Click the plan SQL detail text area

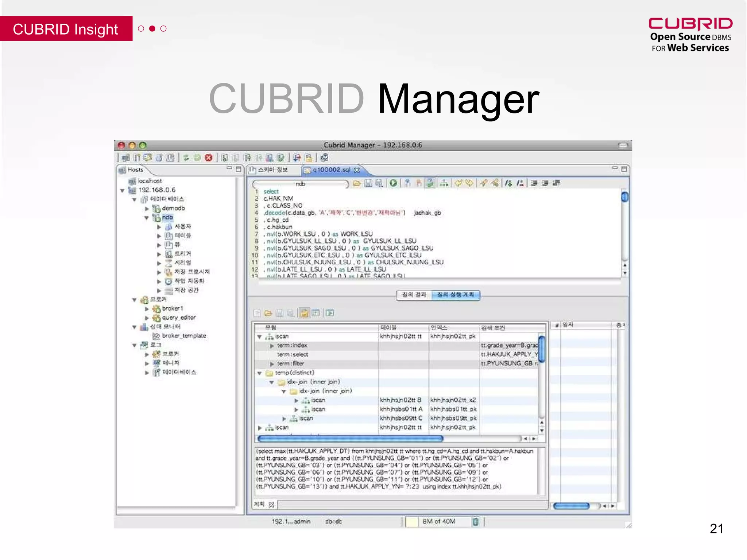pos(396,471)
